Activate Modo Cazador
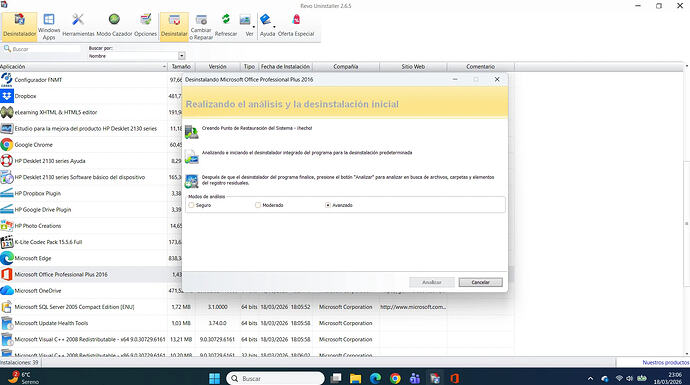The image size is (690, 385). point(114,26)
